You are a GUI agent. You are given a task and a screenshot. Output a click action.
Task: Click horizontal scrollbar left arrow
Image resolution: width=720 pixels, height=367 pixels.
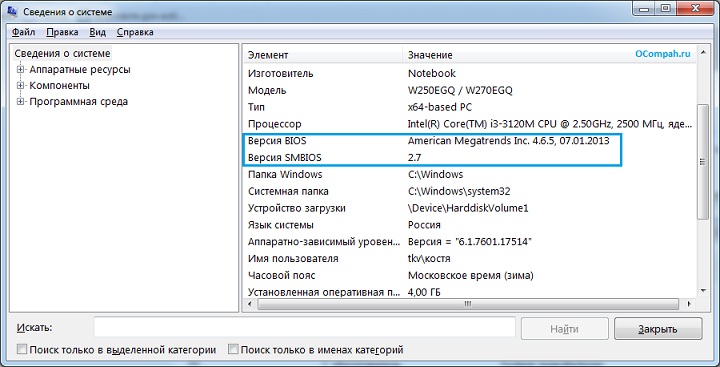[249, 304]
